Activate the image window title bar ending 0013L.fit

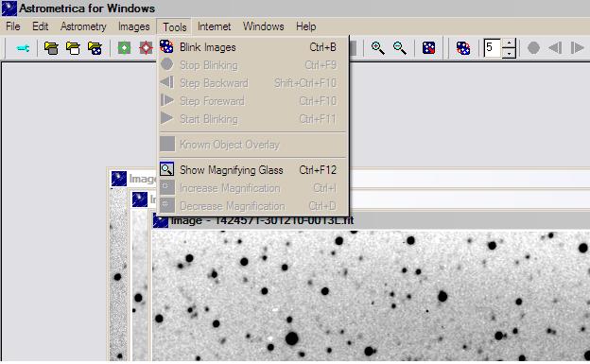[x=371, y=220]
